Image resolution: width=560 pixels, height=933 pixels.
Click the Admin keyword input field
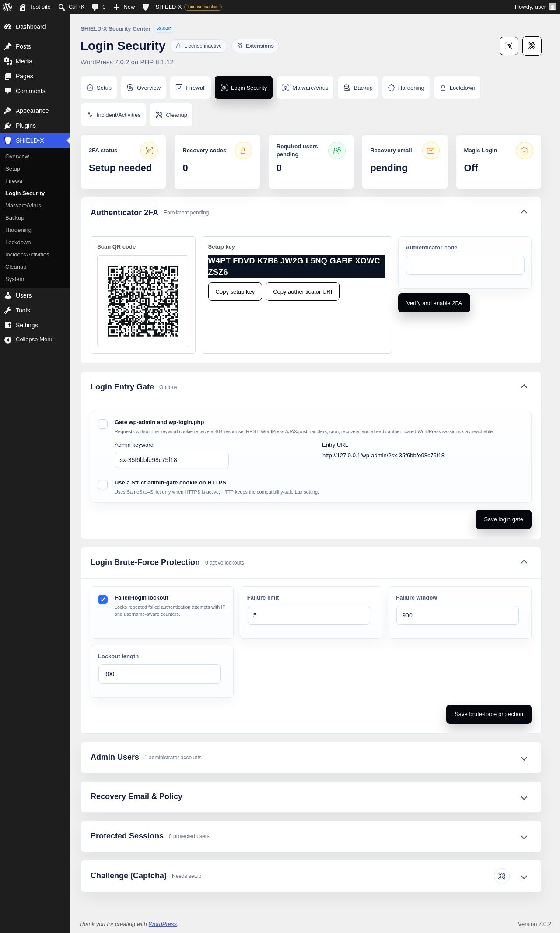point(171,460)
